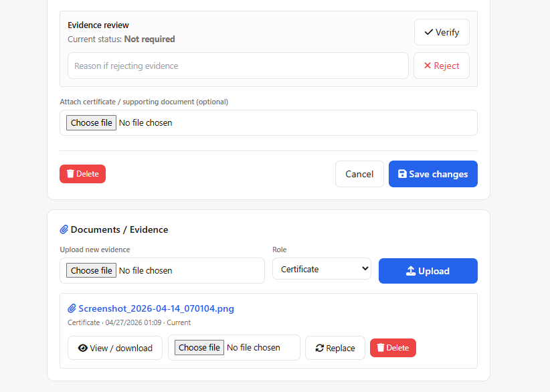This screenshot has width=550, height=392.
Task: View or download the screenshot document
Action: click(115, 348)
